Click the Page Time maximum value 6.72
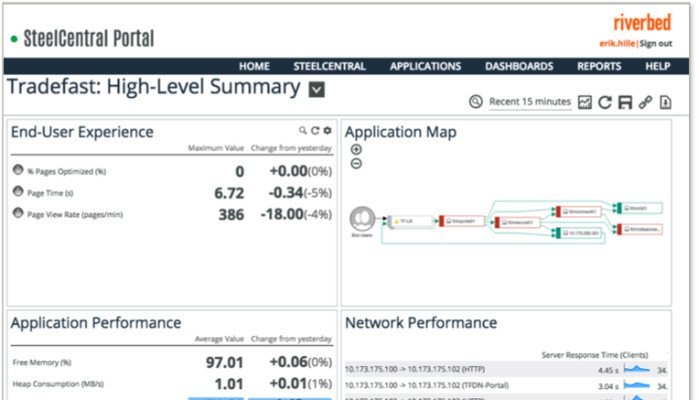The height and width of the screenshot is (400, 698). (x=229, y=193)
